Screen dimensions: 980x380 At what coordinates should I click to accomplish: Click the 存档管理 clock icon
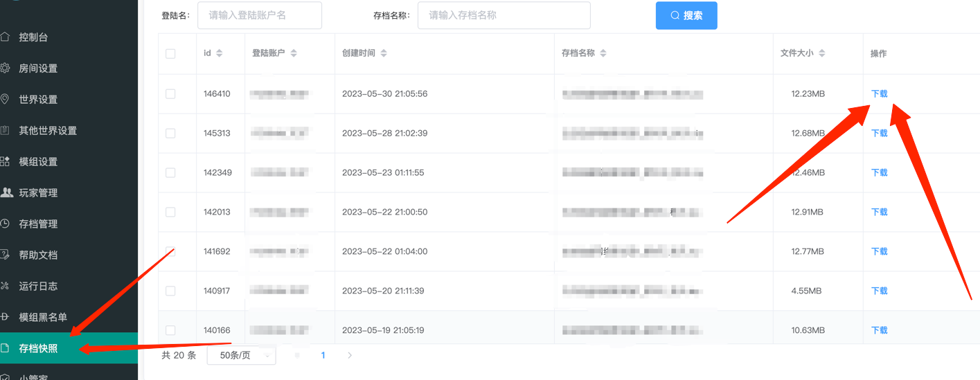tap(5, 224)
